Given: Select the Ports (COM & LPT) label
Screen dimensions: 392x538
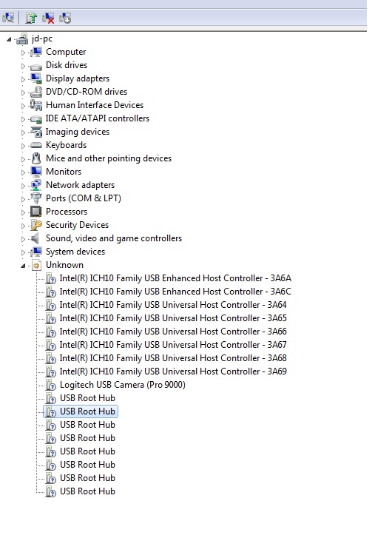Looking at the screenshot, I should tap(84, 198).
